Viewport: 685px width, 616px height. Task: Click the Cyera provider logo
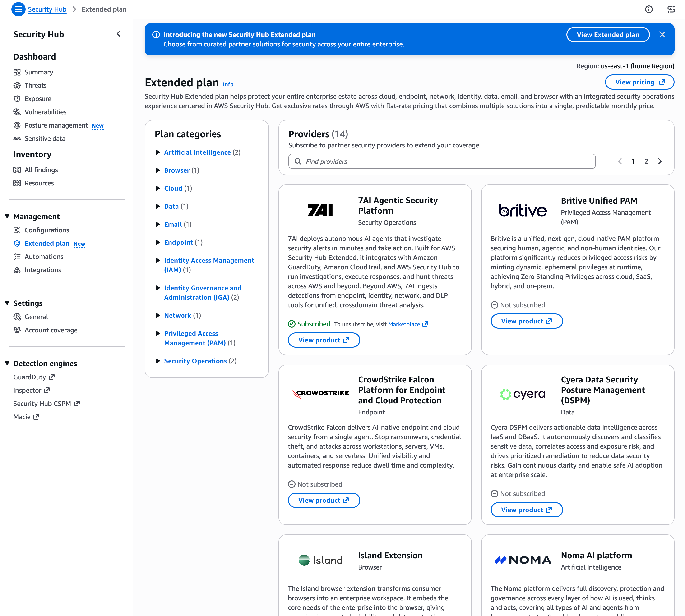pos(523,394)
